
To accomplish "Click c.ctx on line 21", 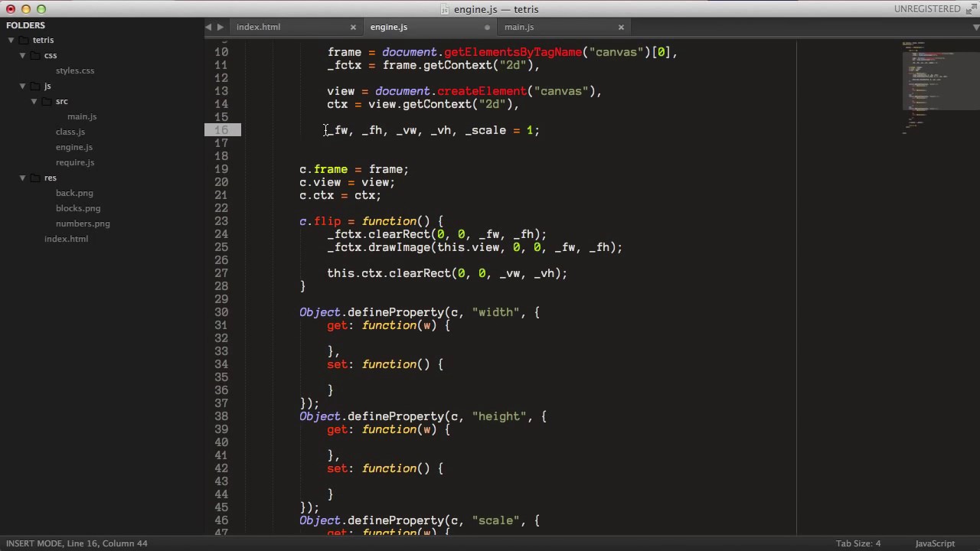I will coord(316,195).
